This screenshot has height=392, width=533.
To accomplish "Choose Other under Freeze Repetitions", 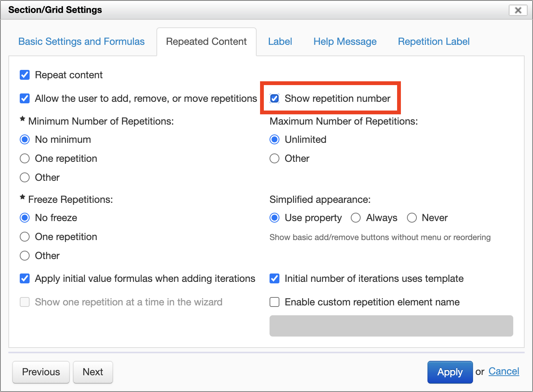I will (25, 256).
